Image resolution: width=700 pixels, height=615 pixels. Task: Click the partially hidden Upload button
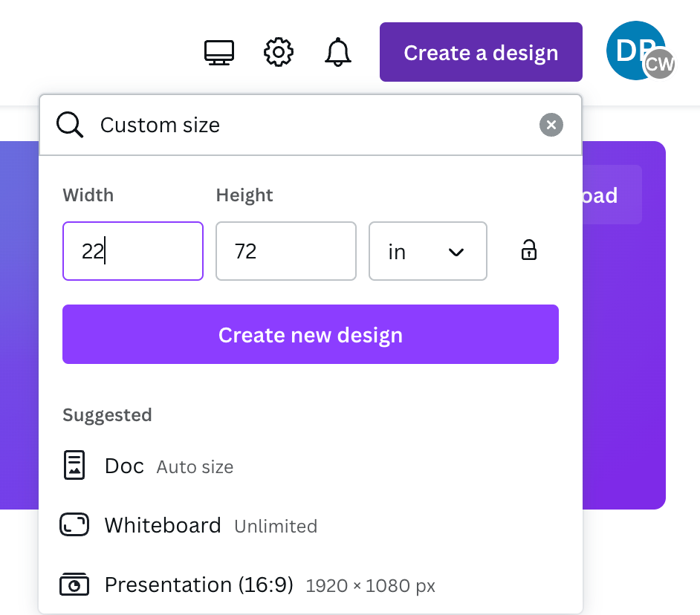pos(611,195)
